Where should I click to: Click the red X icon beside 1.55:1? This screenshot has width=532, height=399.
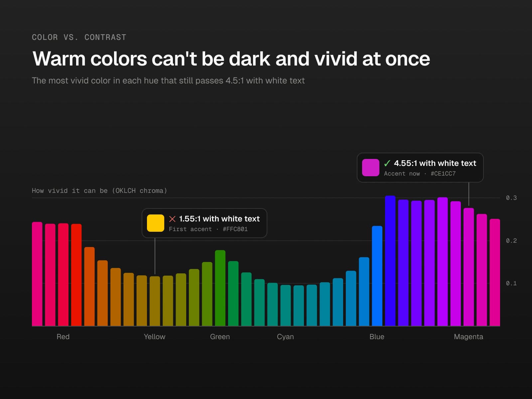click(172, 219)
